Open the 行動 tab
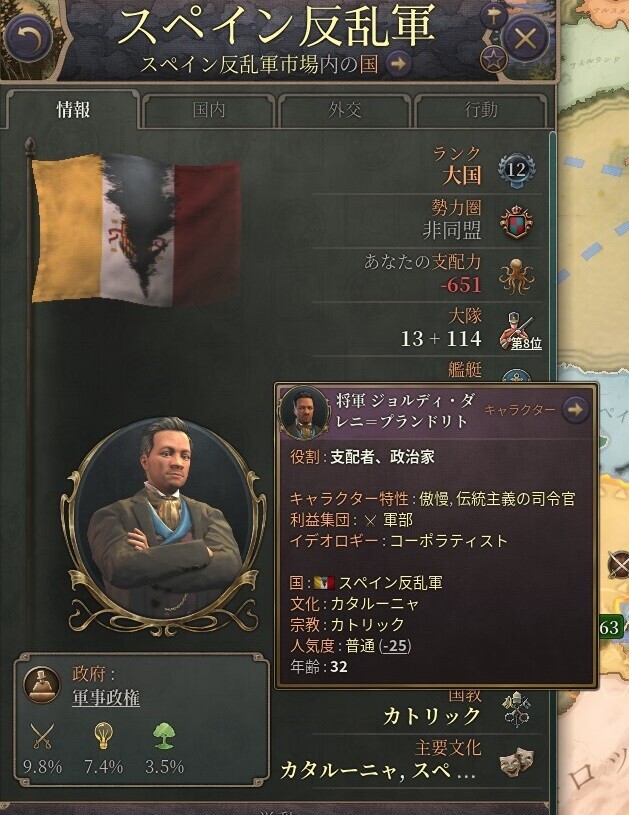The height and width of the screenshot is (815, 629). [481, 110]
